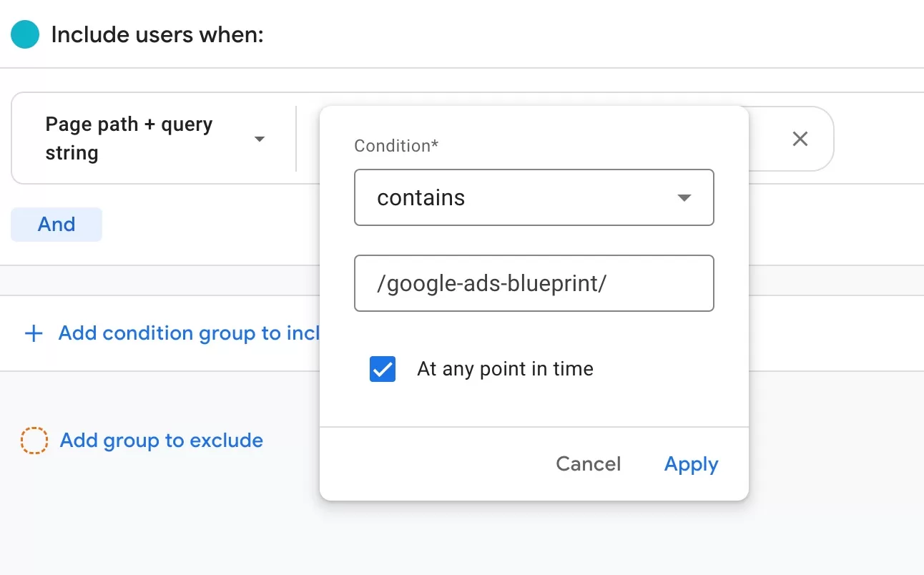
Task: Open the contains condition dropdown
Action: click(534, 197)
